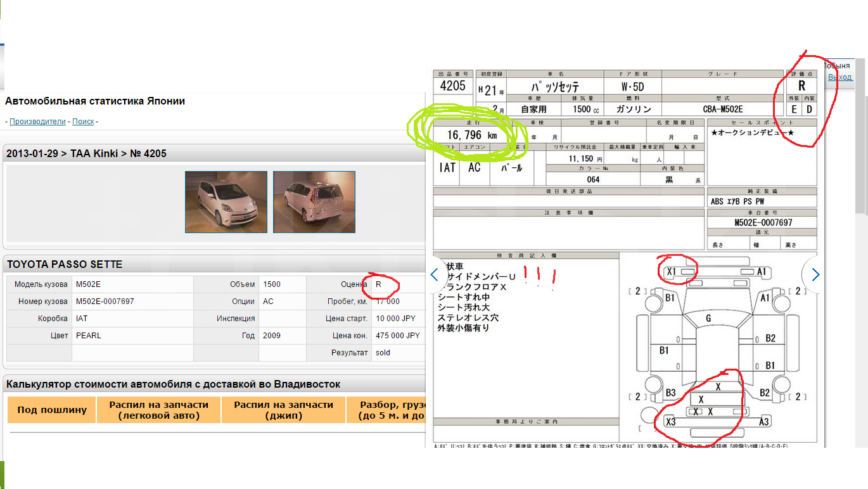Click the year value 2009
This screenshot has height=489, width=868.
tap(271, 336)
